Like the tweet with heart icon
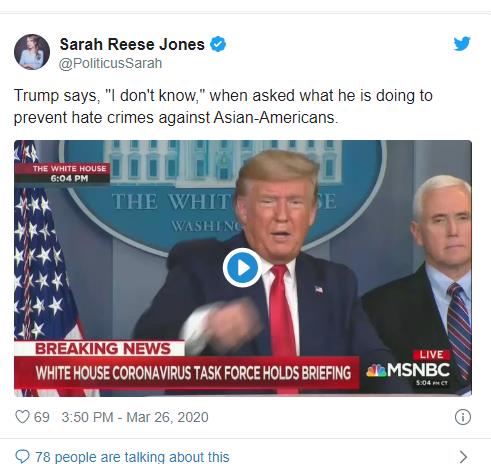This screenshot has width=491, height=464. coord(22,417)
